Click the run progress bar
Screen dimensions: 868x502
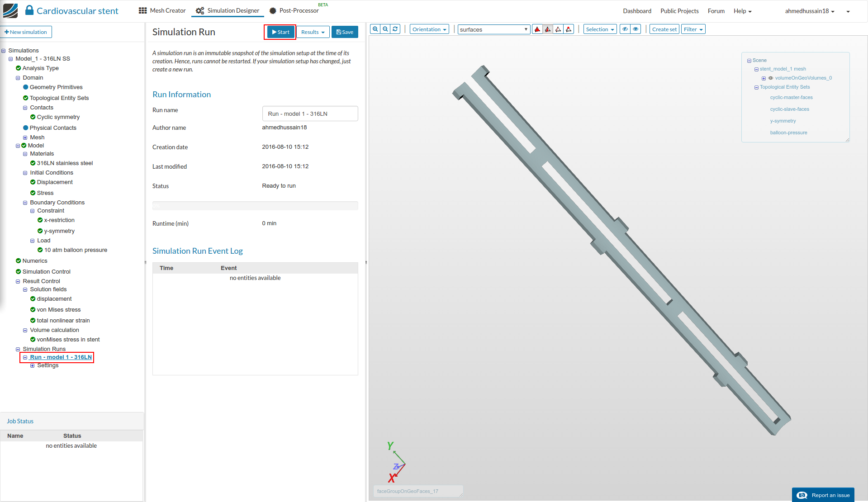[x=255, y=206]
